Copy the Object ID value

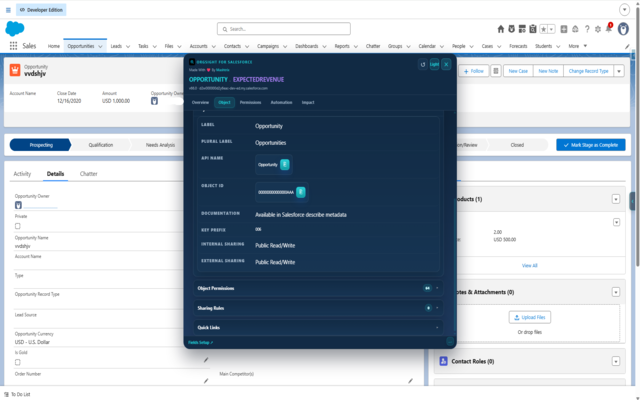tap(300, 192)
